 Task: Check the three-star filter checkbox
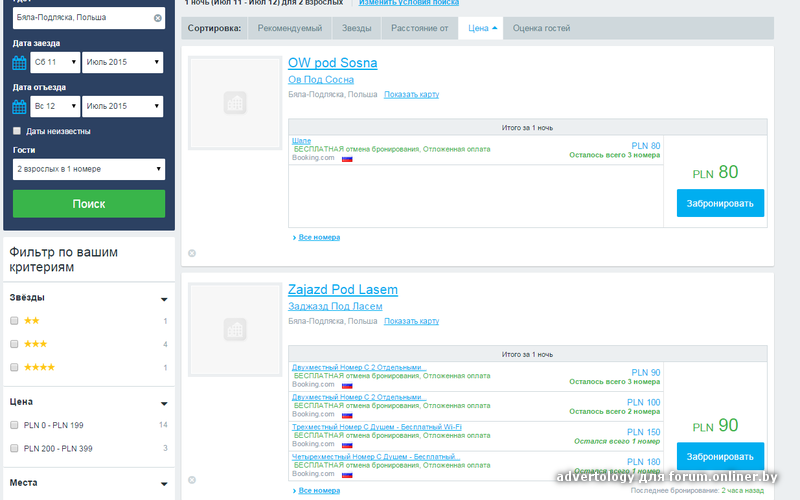coord(14,344)
